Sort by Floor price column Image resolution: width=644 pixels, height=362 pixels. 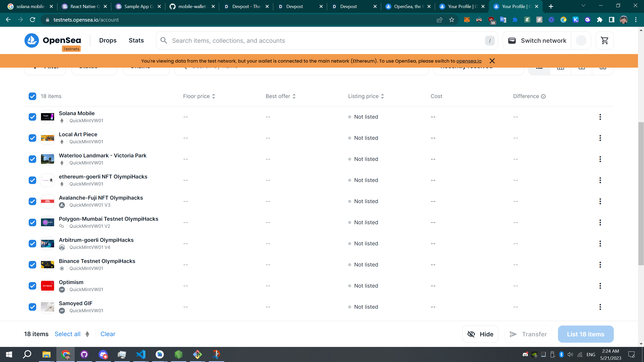[199, 96]
